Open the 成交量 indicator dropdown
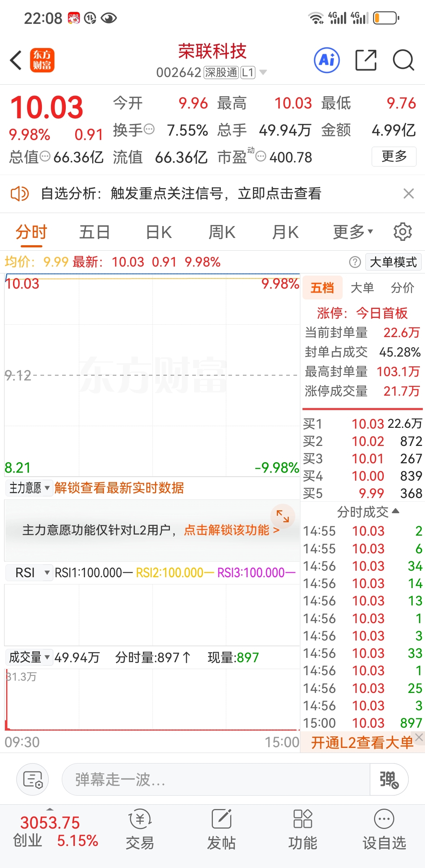The width and height of the screenshot is (425, 868). pos(29,657)
